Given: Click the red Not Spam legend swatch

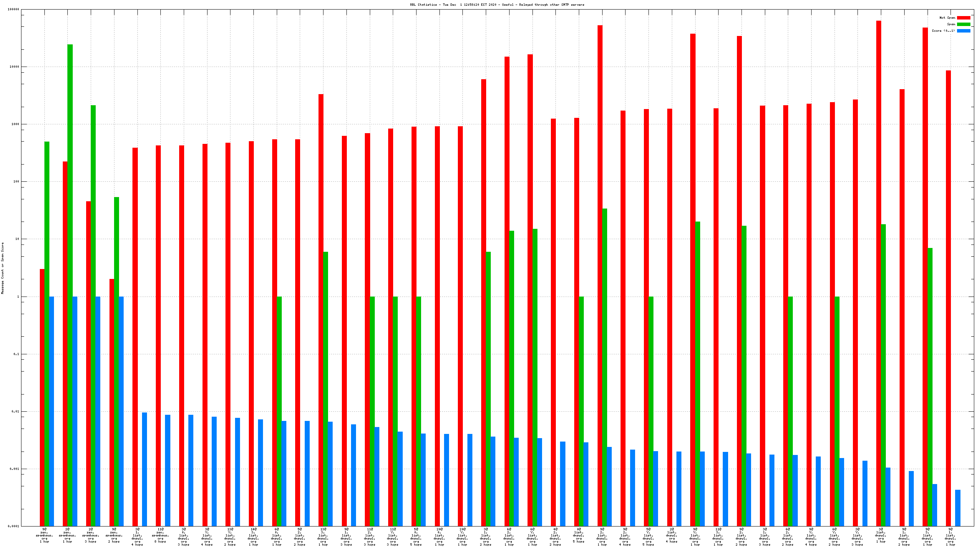Looking at the screenshot, I should coord(963,18).
